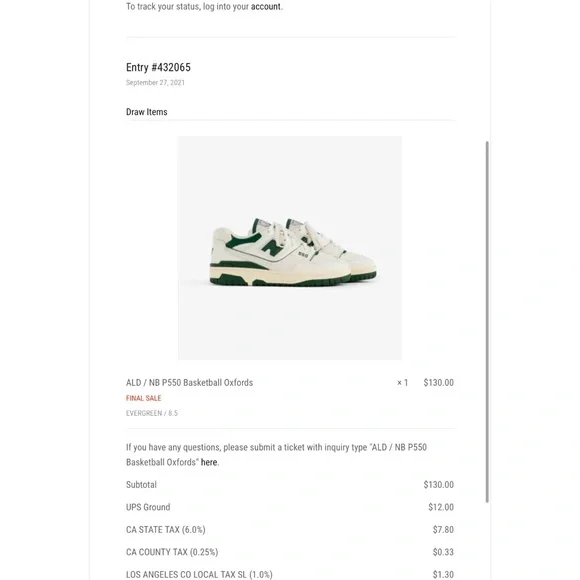Image resolution: width=580 pixels, height=580 pixels.
Task: Click the $12.00 shipping amount
Action: (441, 507)
